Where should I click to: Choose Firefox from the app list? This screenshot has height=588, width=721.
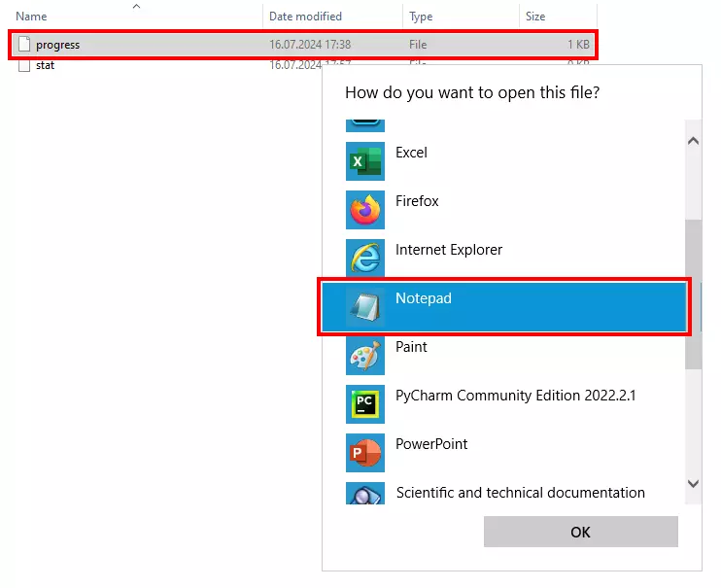(503, 210)
